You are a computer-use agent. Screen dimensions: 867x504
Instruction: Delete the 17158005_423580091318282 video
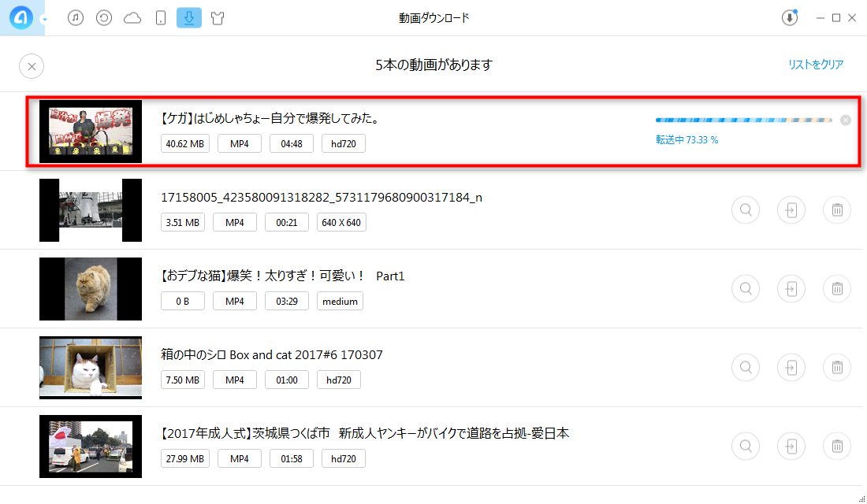click(x=837, y=210)
